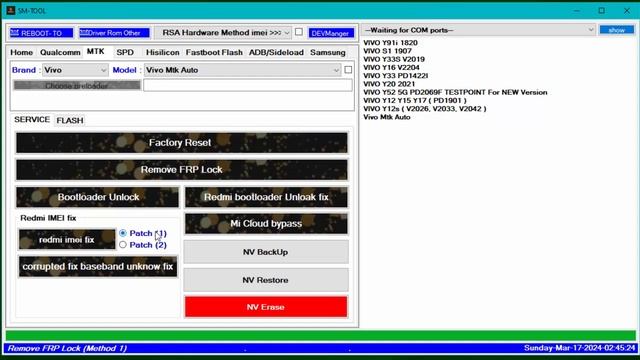This screenshot has height=360, width=640.
Task: Open the ADB/Sideload tab
Action: click(x=276, y=53)
